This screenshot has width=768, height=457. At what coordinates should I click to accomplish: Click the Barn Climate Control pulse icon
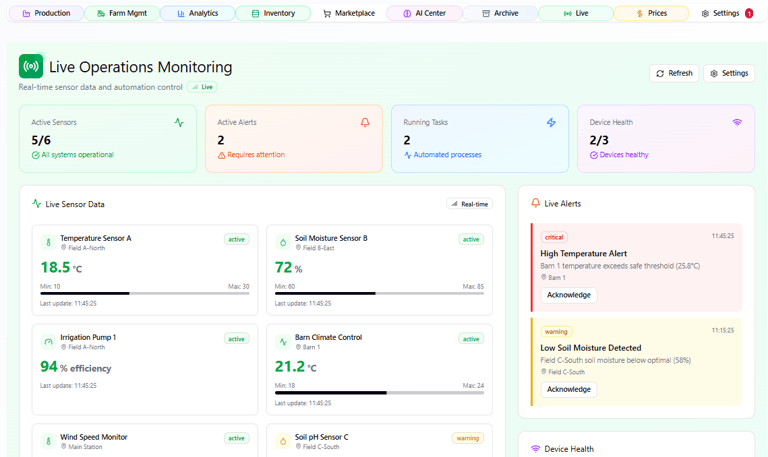tap(283, 341)
